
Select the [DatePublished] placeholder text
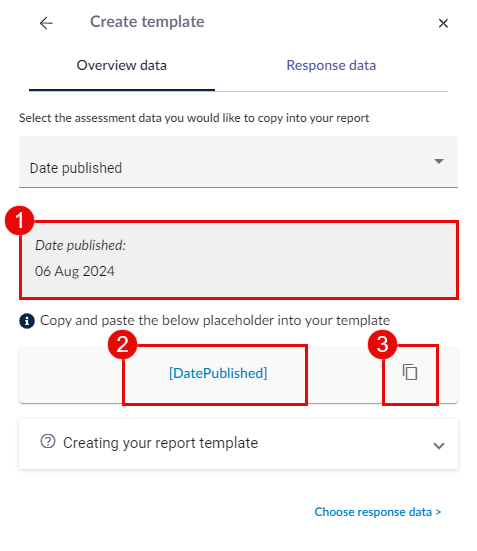click(218, 373)
